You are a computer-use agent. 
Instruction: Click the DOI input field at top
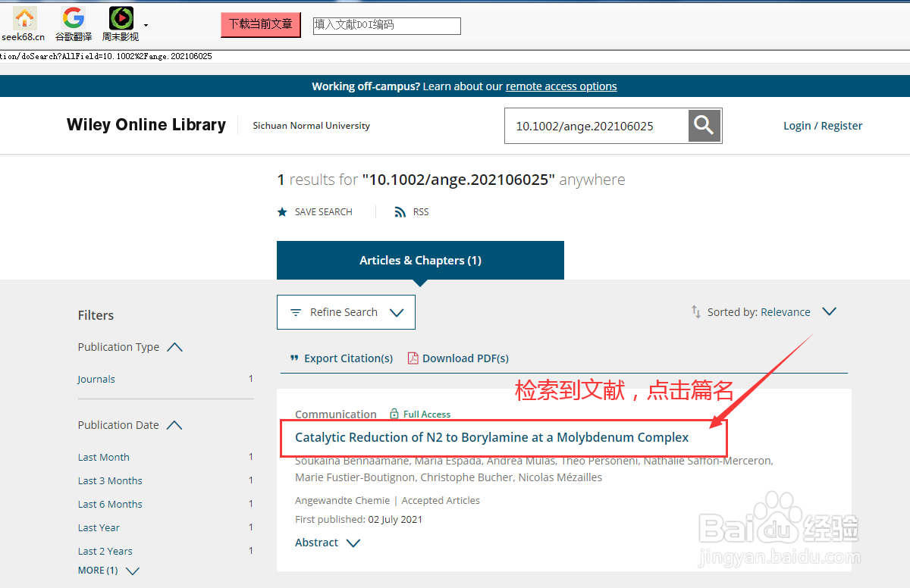tap(387, 25)
